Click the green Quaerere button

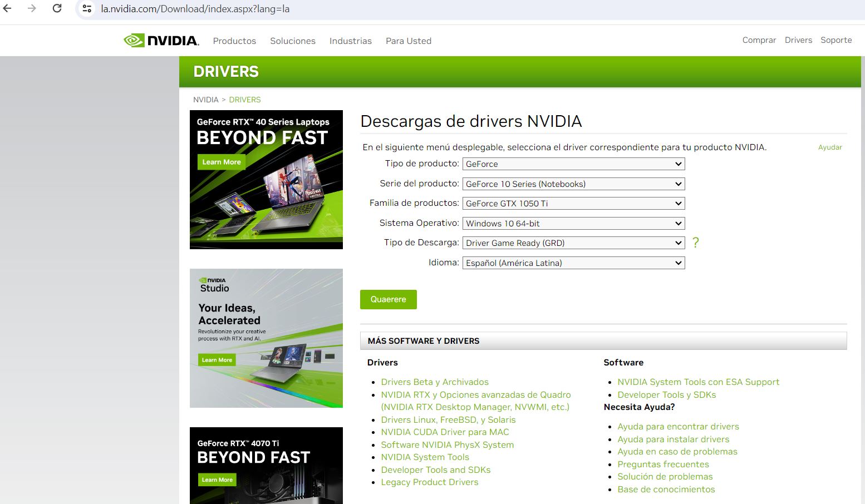coord(389,299)
